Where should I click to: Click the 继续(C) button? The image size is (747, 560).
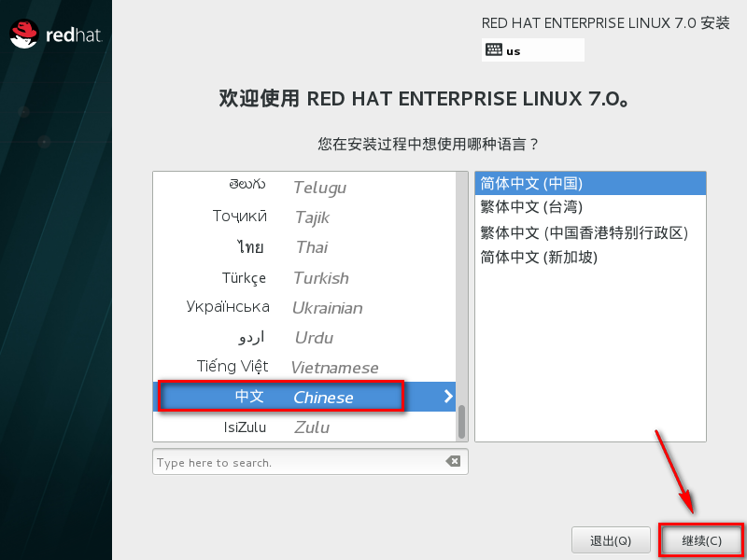[x=700, y=539]
